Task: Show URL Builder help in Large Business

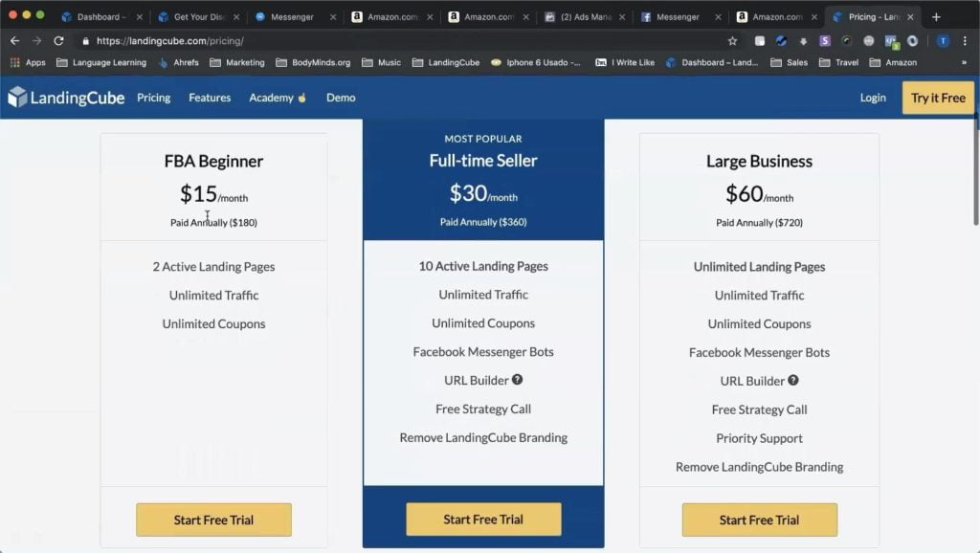Action: pos(793,380)
